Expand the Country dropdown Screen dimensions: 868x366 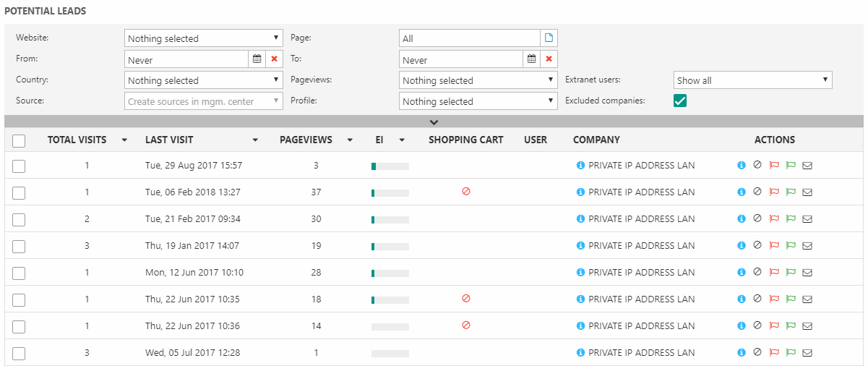pos(203,80)
